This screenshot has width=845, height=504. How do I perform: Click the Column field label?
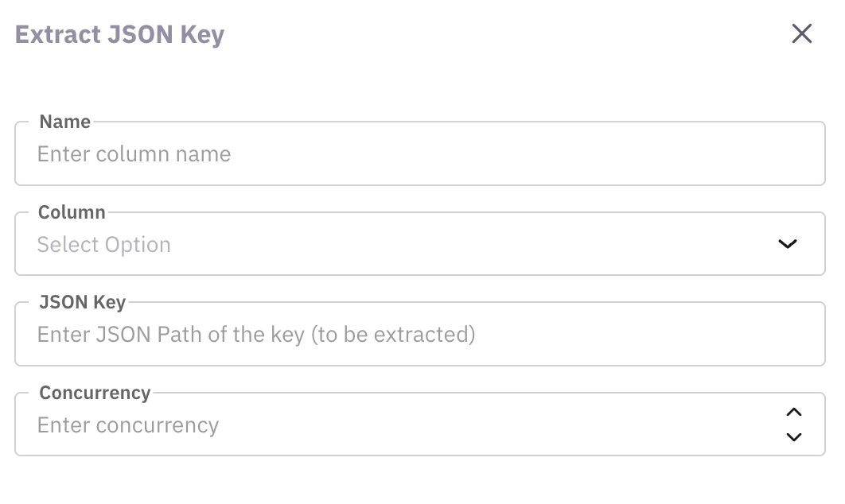[72, 212]
